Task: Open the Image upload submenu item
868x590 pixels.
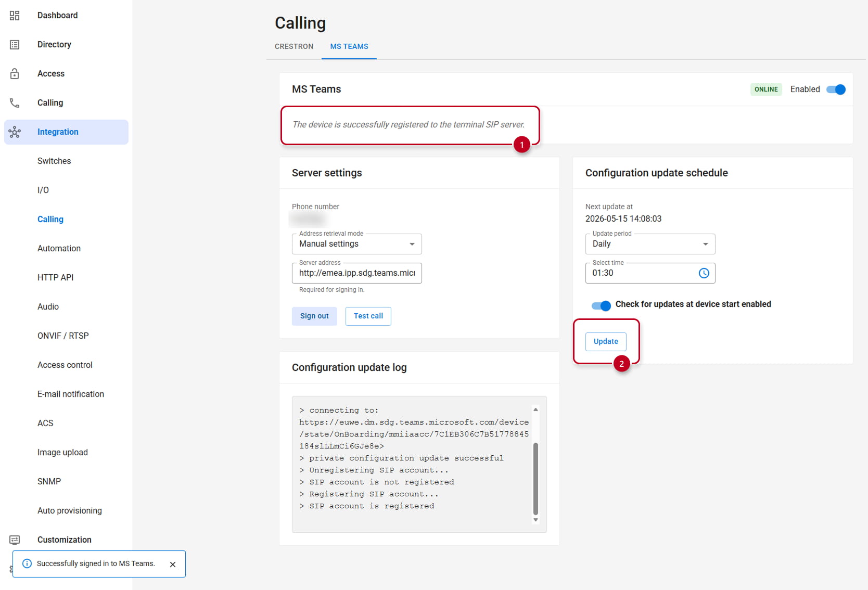Action: [x=67, y=453]
